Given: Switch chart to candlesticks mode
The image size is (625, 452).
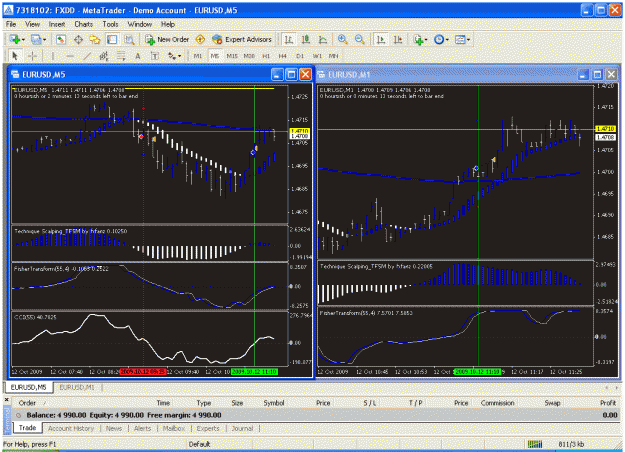Looking at the screenshot, I should pos(306,39).
